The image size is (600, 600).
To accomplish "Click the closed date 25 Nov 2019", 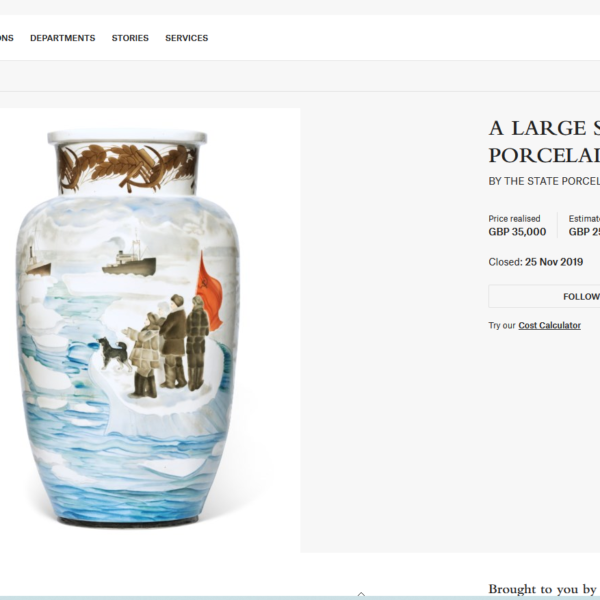I will pyautogui.click(x=554, y=262).
